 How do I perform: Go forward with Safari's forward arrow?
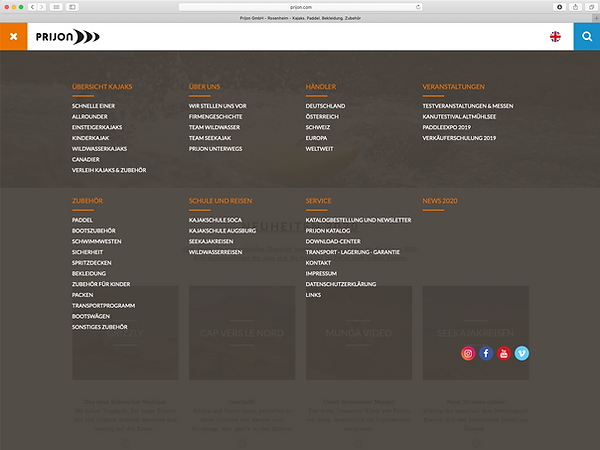[x=42, y=7]
